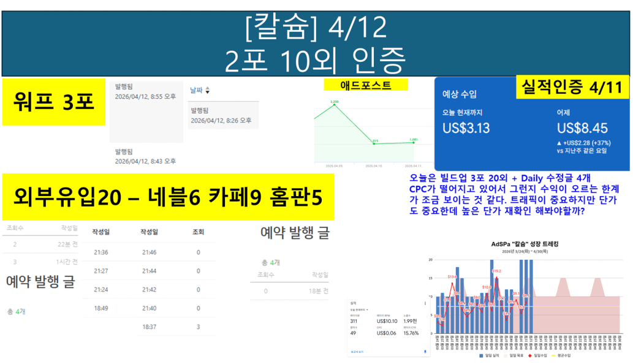Click the 조회 column header
Viewport: 633px width, 364px height.
click(198, 232)
